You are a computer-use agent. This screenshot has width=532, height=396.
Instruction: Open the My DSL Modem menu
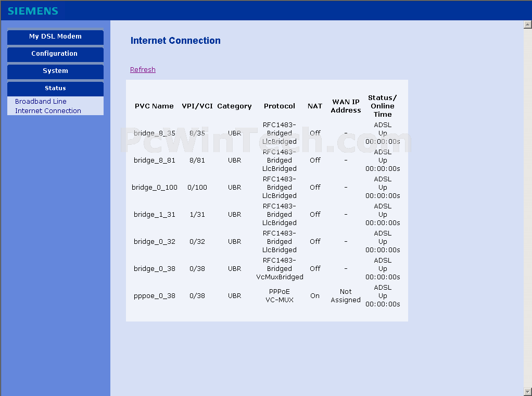point(55,36)
